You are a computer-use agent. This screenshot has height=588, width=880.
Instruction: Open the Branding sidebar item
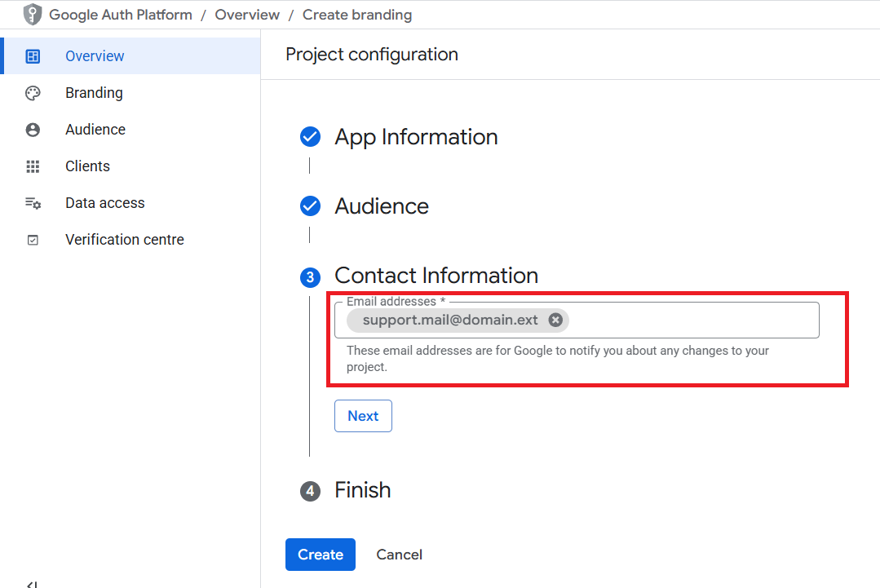point(130,93)
